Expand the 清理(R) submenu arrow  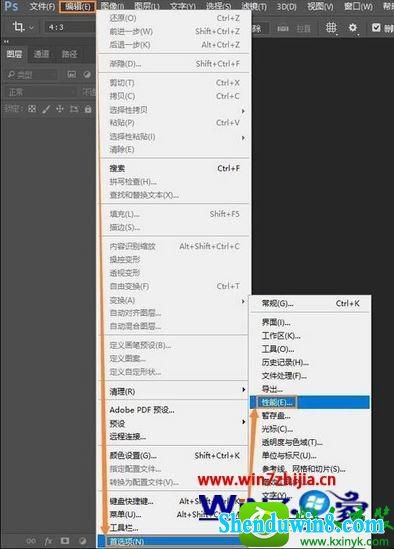[243, 390]
